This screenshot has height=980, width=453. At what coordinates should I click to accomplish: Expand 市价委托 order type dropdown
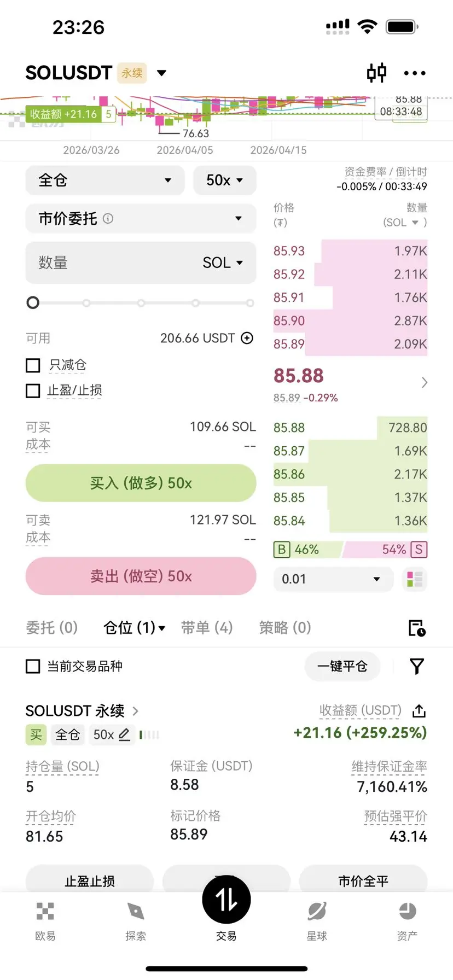click(x=141, y=218)
